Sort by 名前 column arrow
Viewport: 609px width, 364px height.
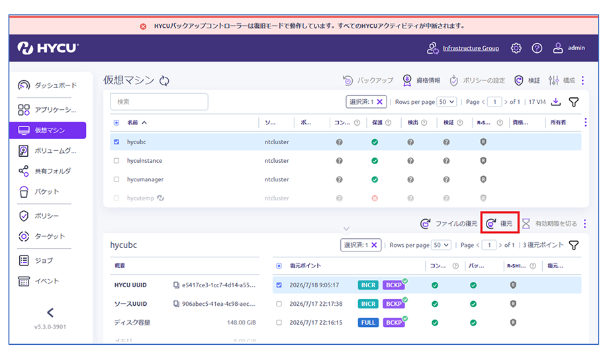point(144,122)
